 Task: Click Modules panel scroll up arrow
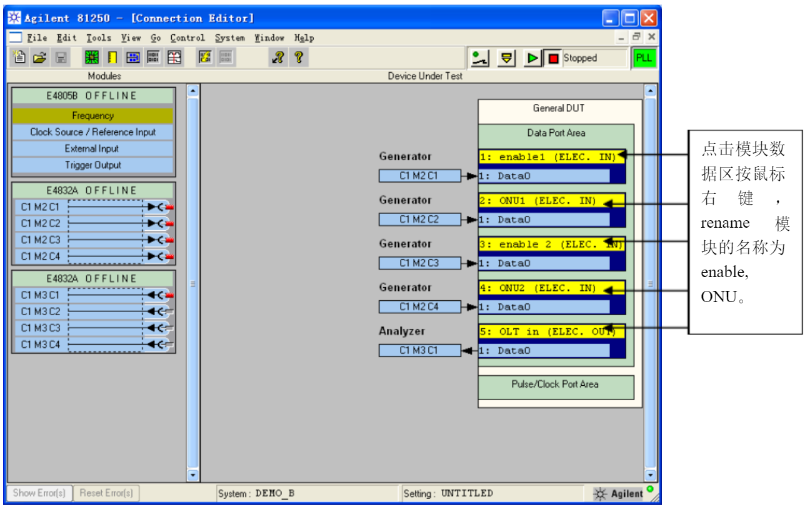click(x=194, y=92)
